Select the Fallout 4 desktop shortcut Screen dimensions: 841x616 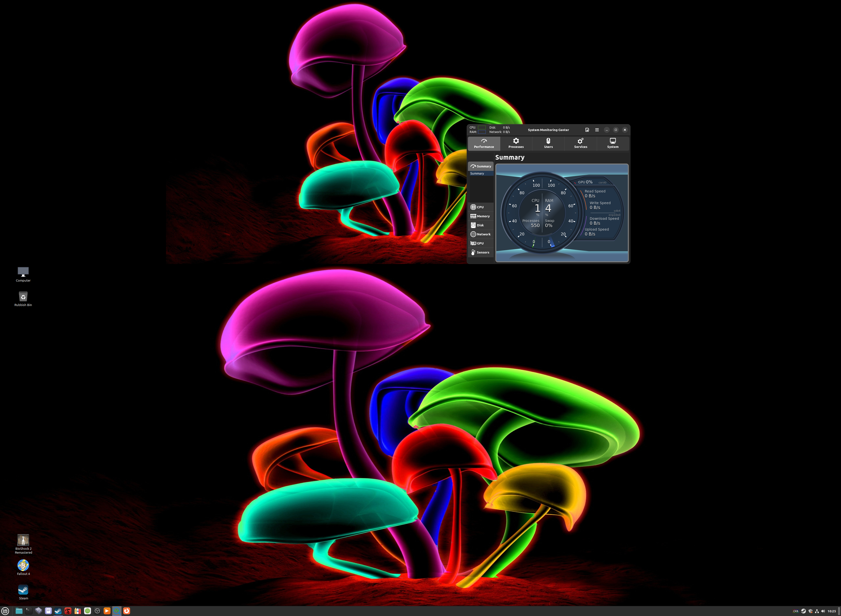[23, 568]
